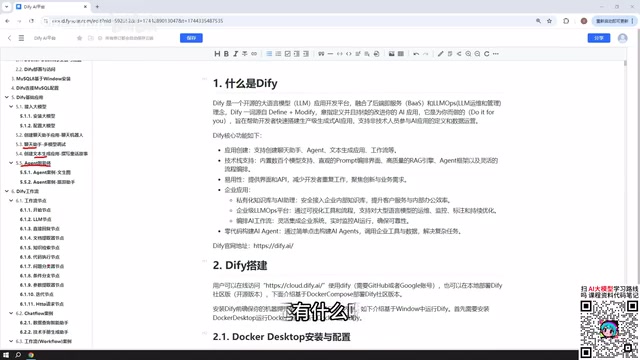The image size is (640, 360).
Task: Click the '2. Dify搭建' heading
Action: 240,265
